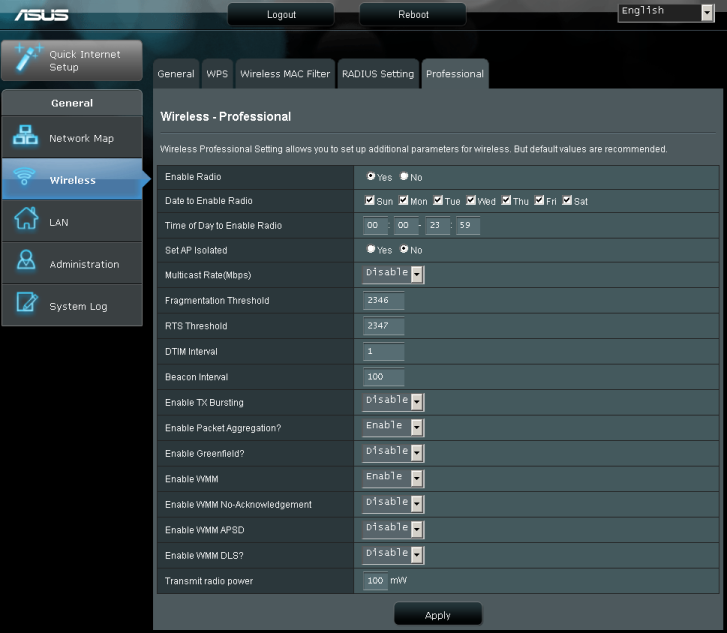Select the Professional tab
The image size is (727, 633).
(x=455, y=74)
